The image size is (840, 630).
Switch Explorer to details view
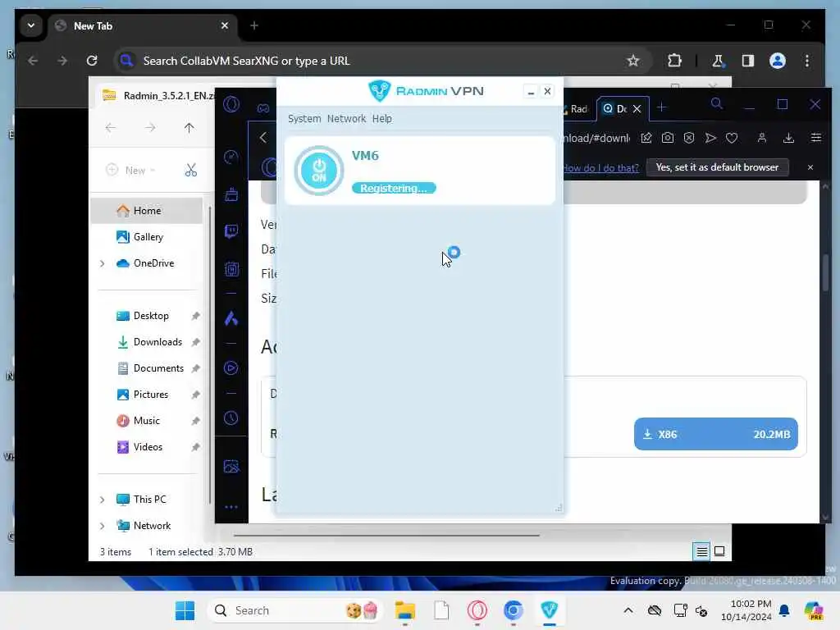702,551
